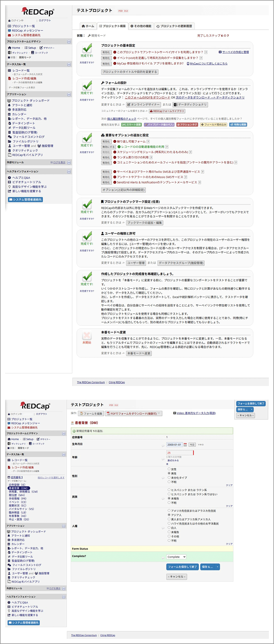The width and height of the screenshot is (274, 644).
Task: Open the 臨床検査 (LB) form in the sidebar
Action: tap(18, 512)
